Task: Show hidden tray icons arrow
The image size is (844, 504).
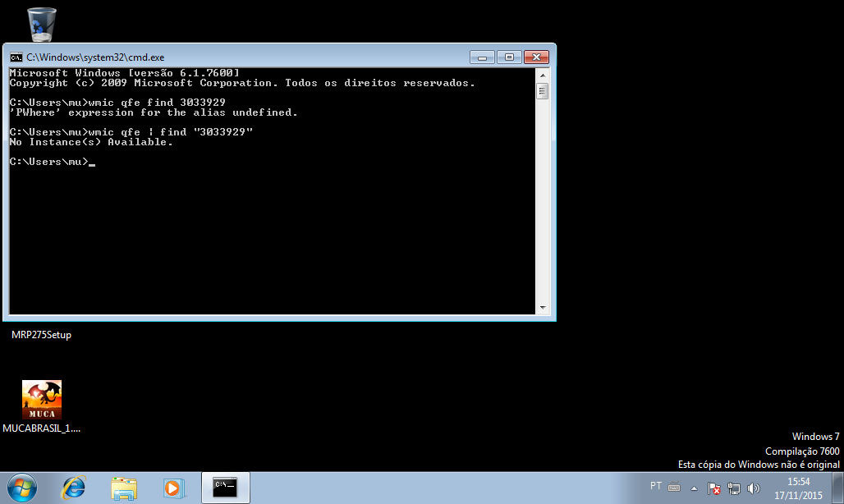Action: pos(694,488)
